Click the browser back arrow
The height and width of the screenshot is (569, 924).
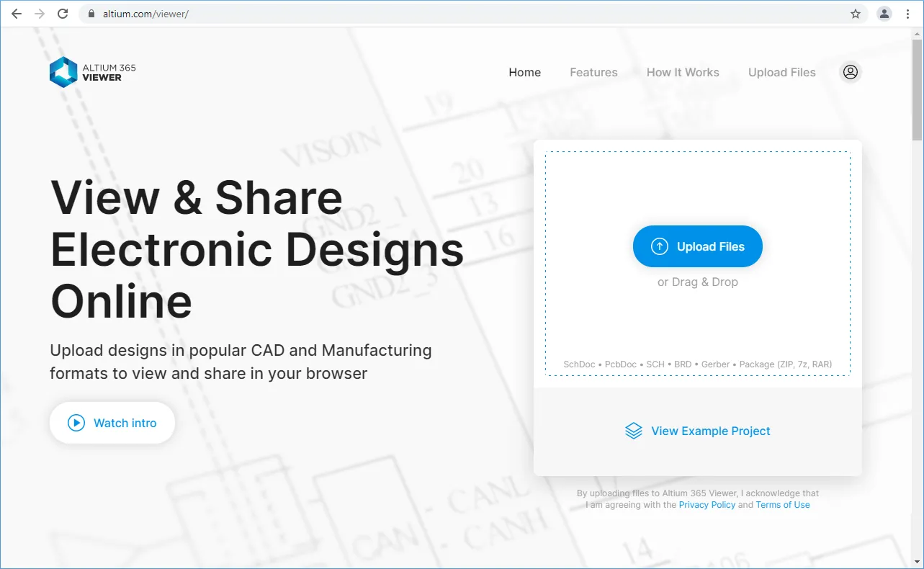[17, 14]
